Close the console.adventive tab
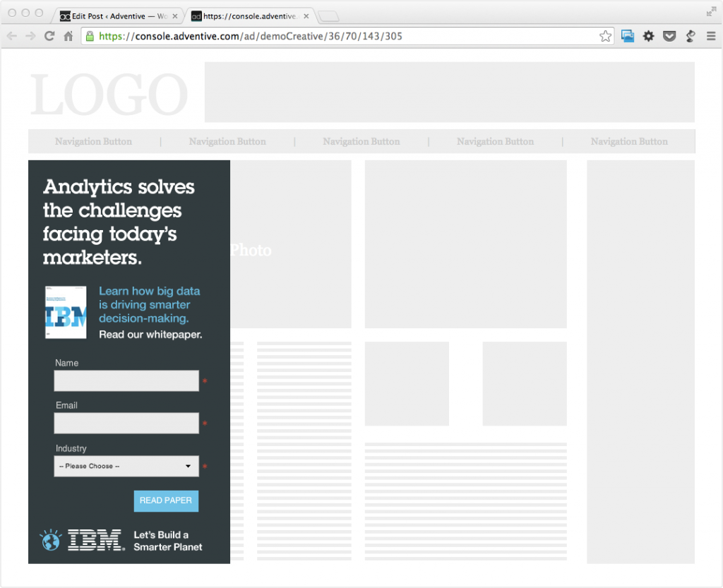723x588 pixels. [306, 16]
